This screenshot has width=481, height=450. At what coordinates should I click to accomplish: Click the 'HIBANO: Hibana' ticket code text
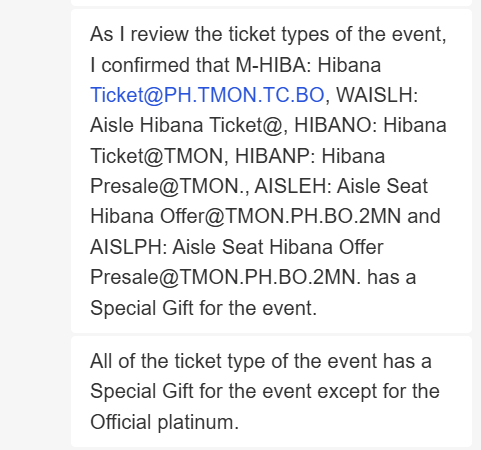click(x=370, y=125)
